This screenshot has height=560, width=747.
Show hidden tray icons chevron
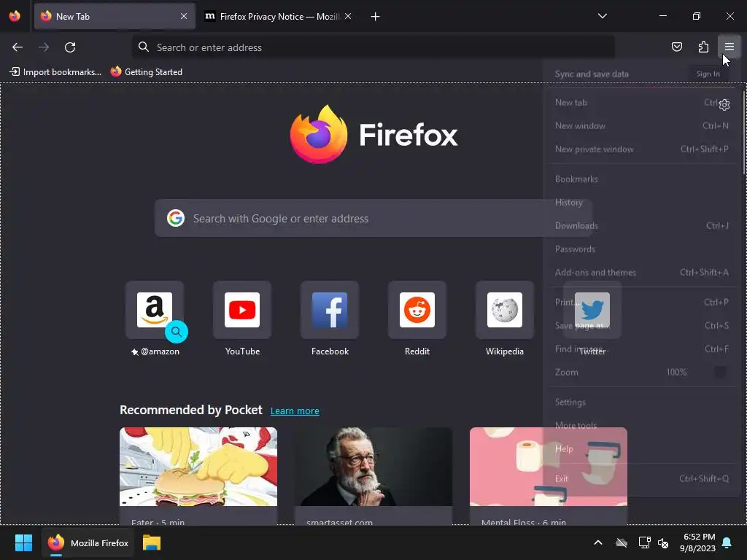point(598,542)
